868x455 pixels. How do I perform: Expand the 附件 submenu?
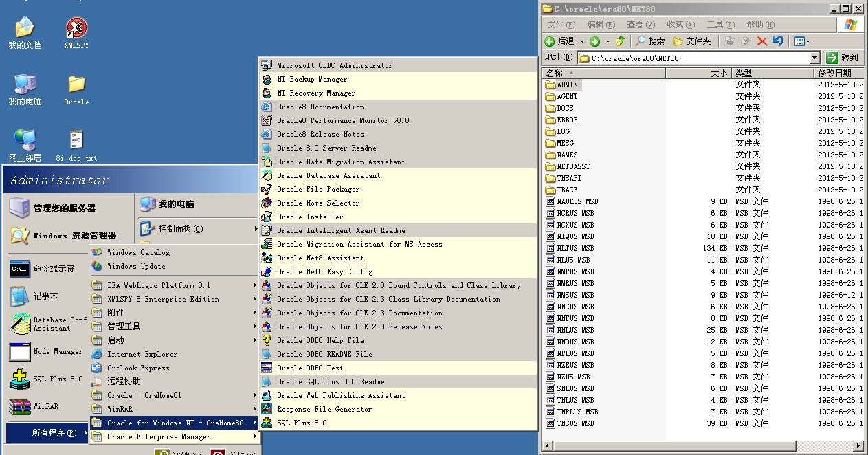pos(174,313)
